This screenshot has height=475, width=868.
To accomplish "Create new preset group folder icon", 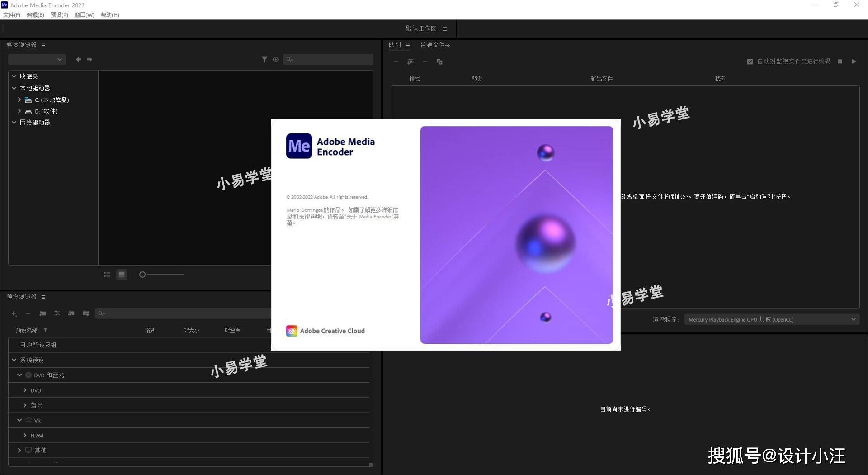I will coord(42,313).
